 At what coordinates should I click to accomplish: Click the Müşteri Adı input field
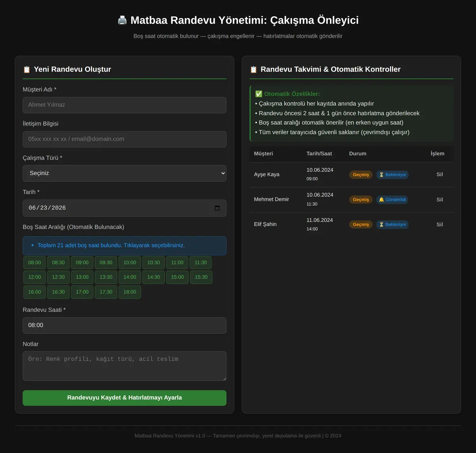[125, 105]
